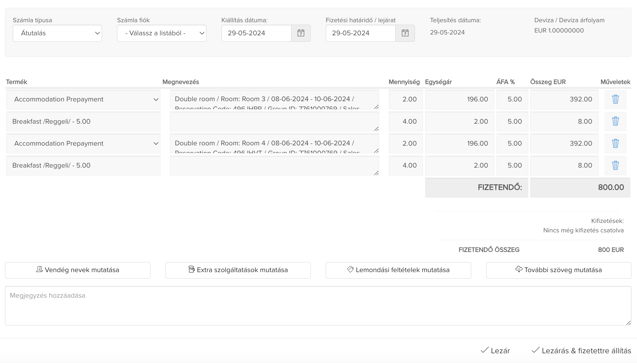
Task: Click EUR 1.00000000 exchange rate text
Action: pos(559,30)
